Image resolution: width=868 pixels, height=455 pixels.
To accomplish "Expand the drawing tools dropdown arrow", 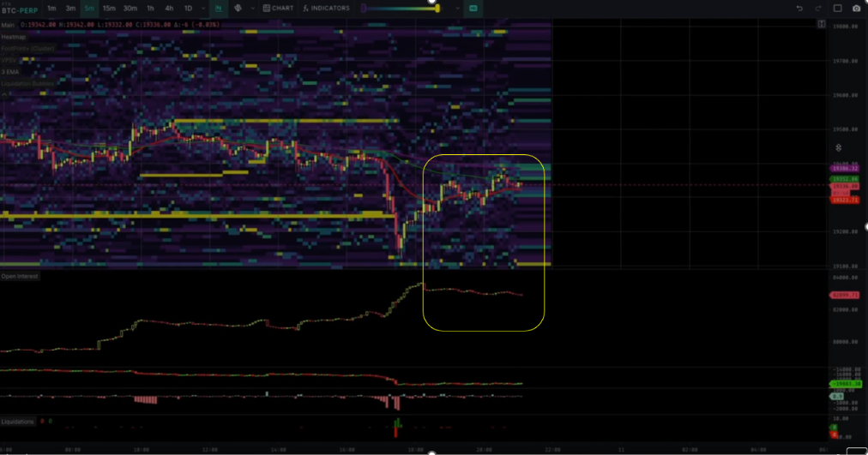I will 252,9.
